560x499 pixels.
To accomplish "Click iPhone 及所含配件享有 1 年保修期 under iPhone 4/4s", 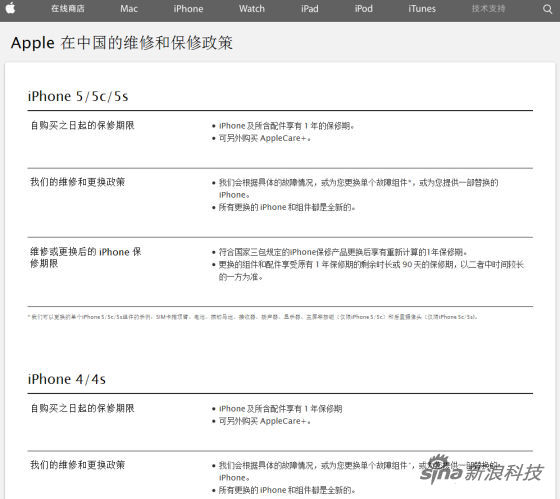I will point(280,409).
